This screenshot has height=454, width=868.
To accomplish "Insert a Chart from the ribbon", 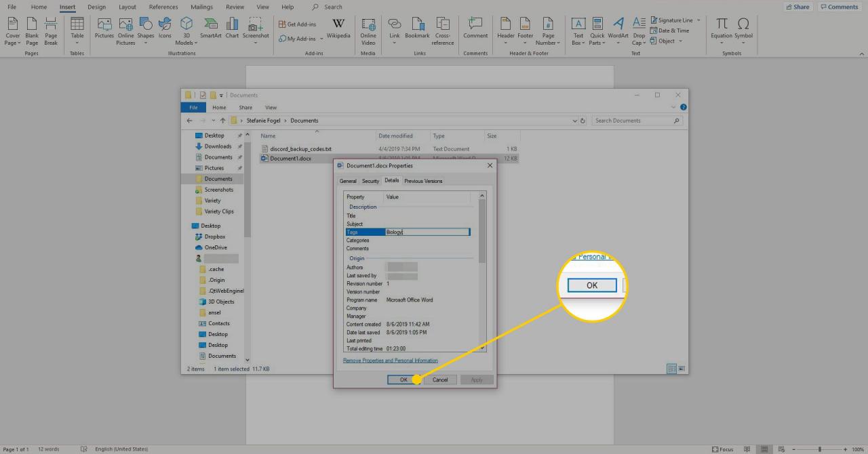I will [232, 28].
